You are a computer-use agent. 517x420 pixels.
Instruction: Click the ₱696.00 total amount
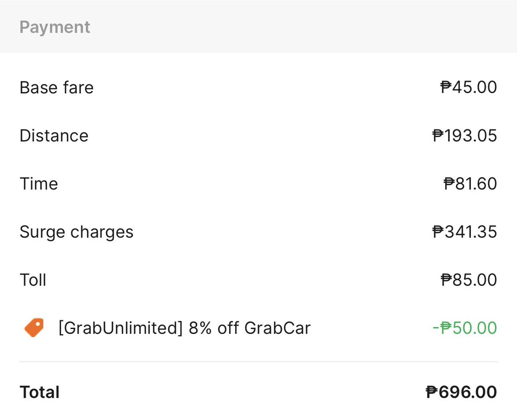[461, 392]
